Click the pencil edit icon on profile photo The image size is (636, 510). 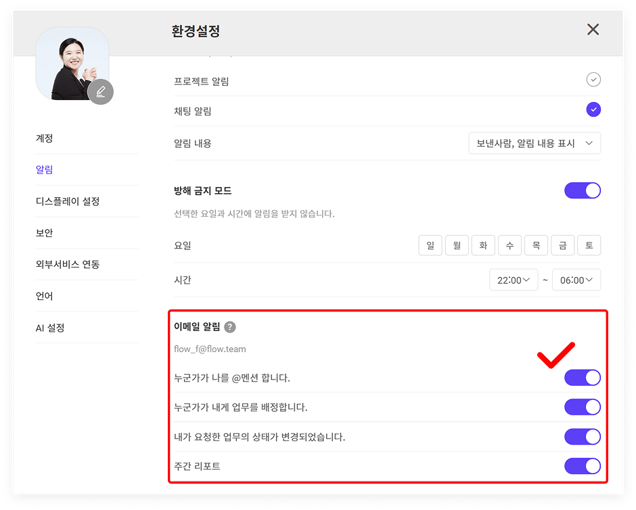pyautogui.click(x=100, y=92)
